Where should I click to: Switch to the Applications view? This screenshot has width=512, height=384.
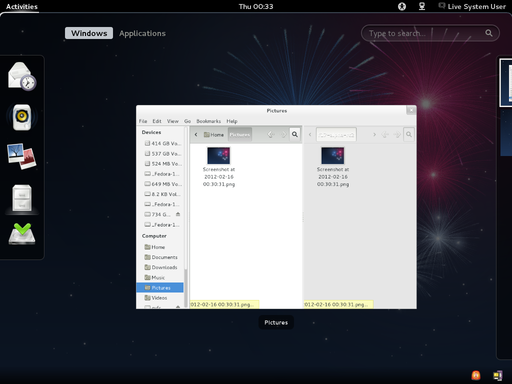click(x=142, y=33)
